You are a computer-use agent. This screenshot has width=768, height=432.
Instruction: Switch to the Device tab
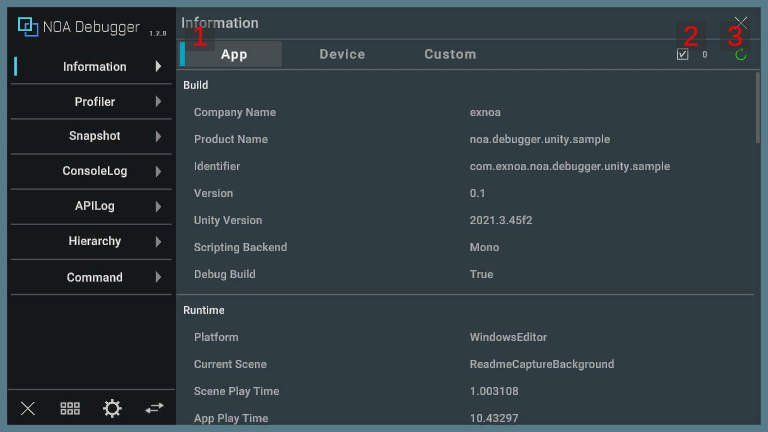342,54
